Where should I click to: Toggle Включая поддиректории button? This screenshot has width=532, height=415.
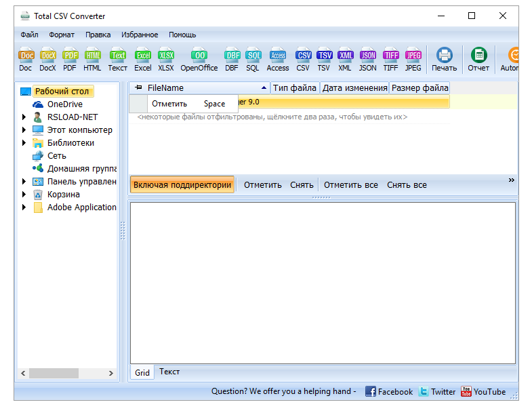click(182, 184)
